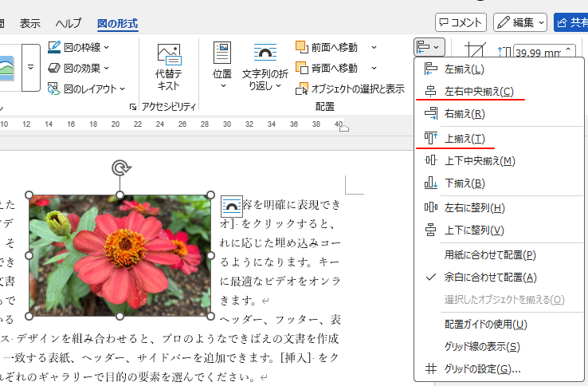The height and width of the screenshot is (386, 588).
Task: Click the align objects dropdown button
Action: tap(429, 47)
